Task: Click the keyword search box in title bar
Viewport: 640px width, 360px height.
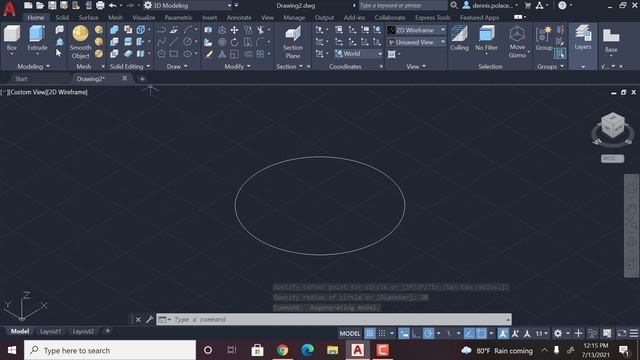Action: coord(402,5)
